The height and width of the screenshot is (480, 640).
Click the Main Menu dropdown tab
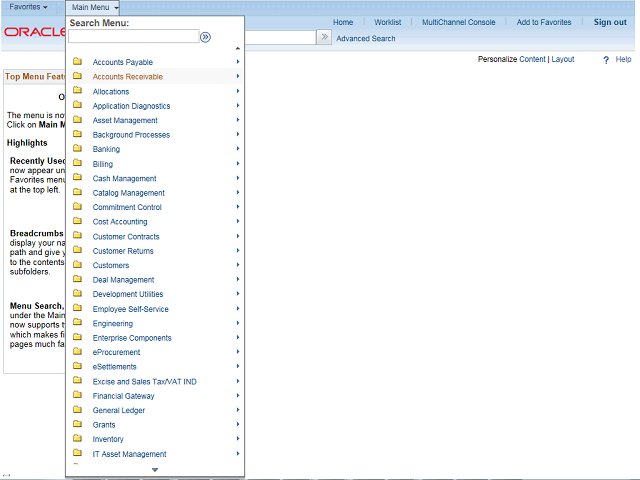pyautogui.click(x=94, y=7)
